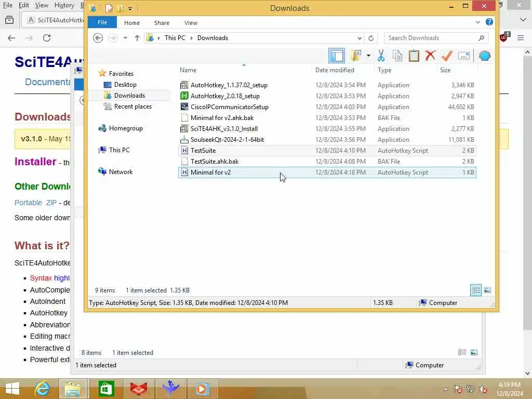Select TestSuite AutoHotkey script
Image resolution: width=532 pixels, height=399 pixels.
pyautogui.click(x=327, y=151)
